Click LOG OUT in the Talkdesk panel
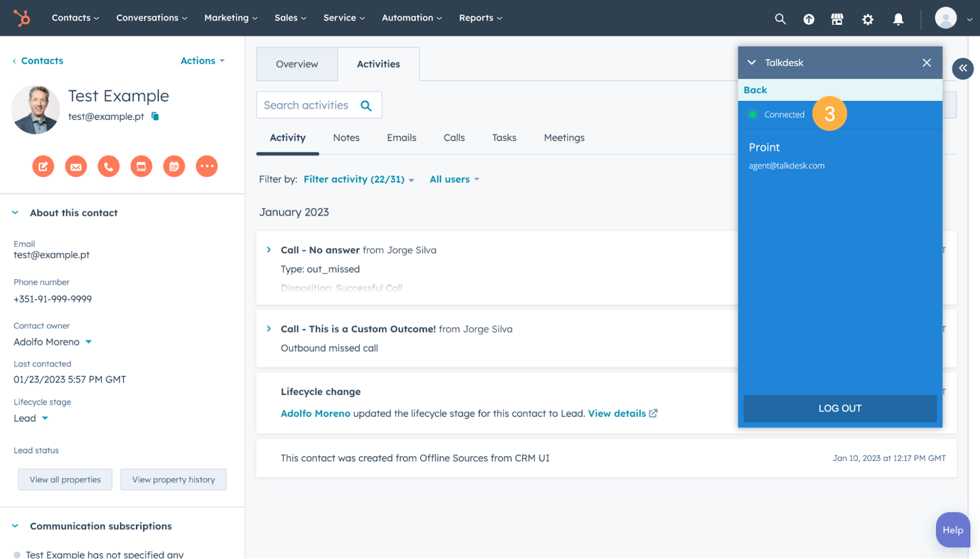980x559 pixels. [839, 408]
